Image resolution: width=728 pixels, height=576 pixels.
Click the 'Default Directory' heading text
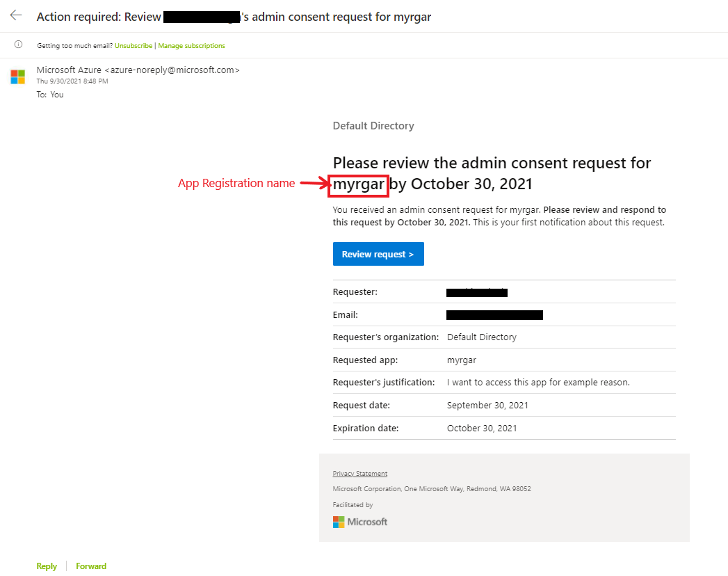[x=373, y=126]
